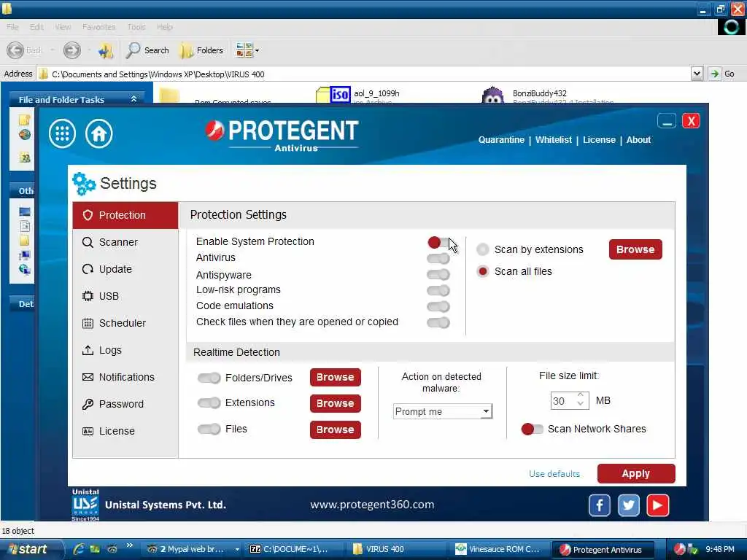The width and height of the screenshot is (747, 560).
Task: Open the Password settings tab
Action: tap(125, 404)
